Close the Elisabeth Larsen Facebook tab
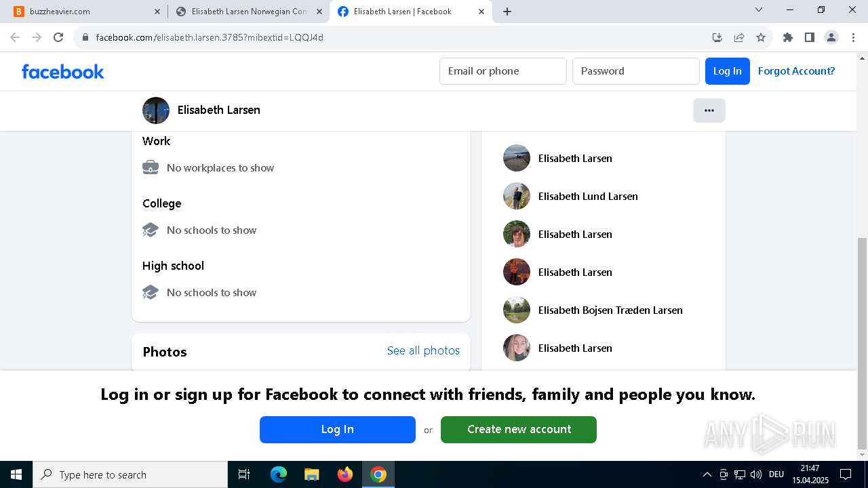 (x=481, y=12)
